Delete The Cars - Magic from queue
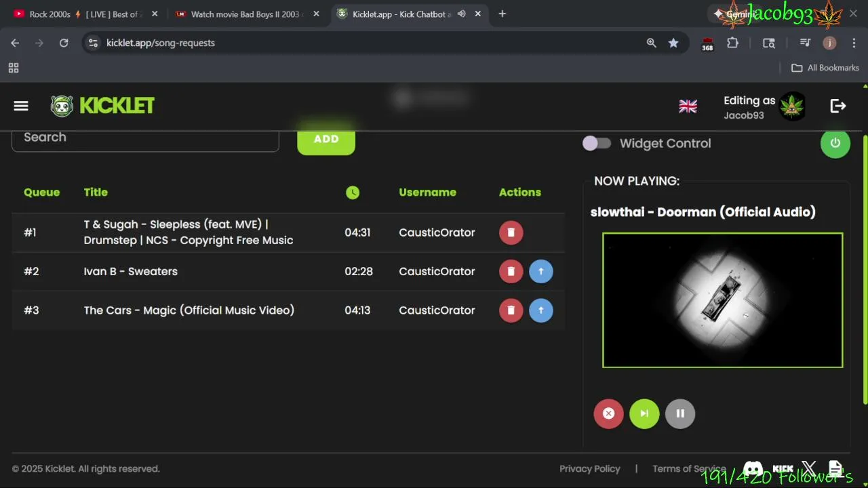The height and width of the screenshot is (488, 868). tap(511, 310)
